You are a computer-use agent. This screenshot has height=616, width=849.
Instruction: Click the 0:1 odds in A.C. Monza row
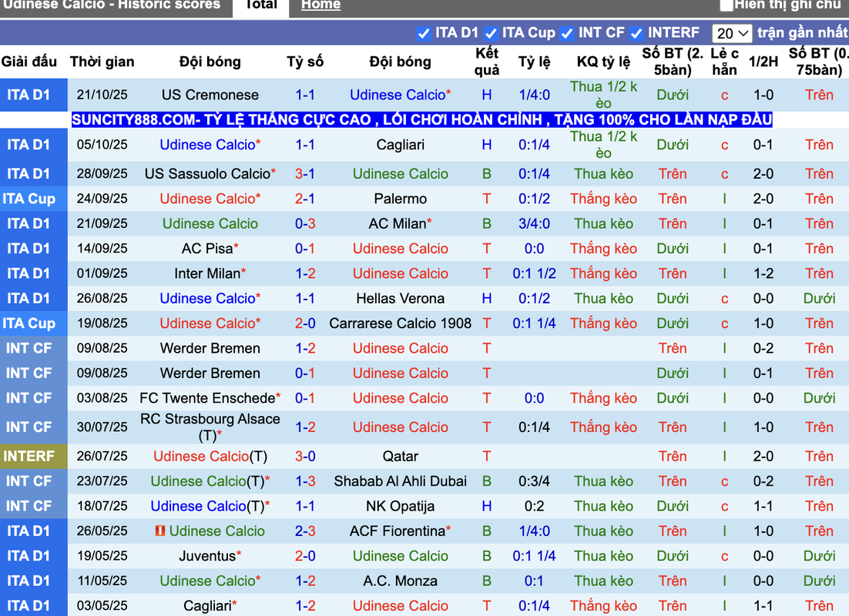click(x=534, y=581)
